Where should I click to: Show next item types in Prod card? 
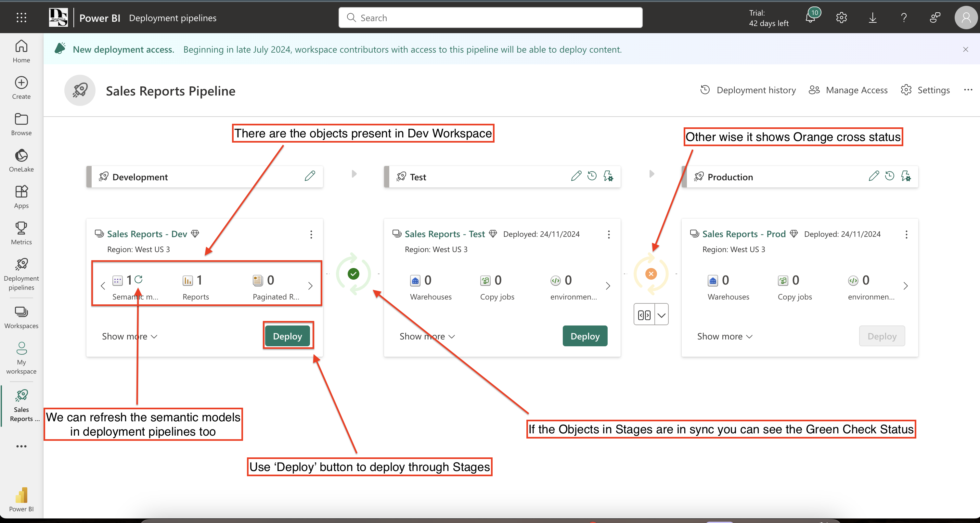coord(906,286)
